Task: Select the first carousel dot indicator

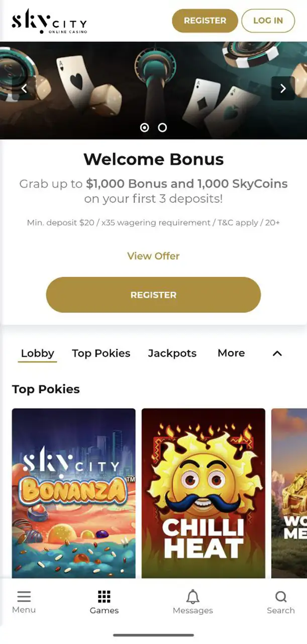Action: click(145, 128)
